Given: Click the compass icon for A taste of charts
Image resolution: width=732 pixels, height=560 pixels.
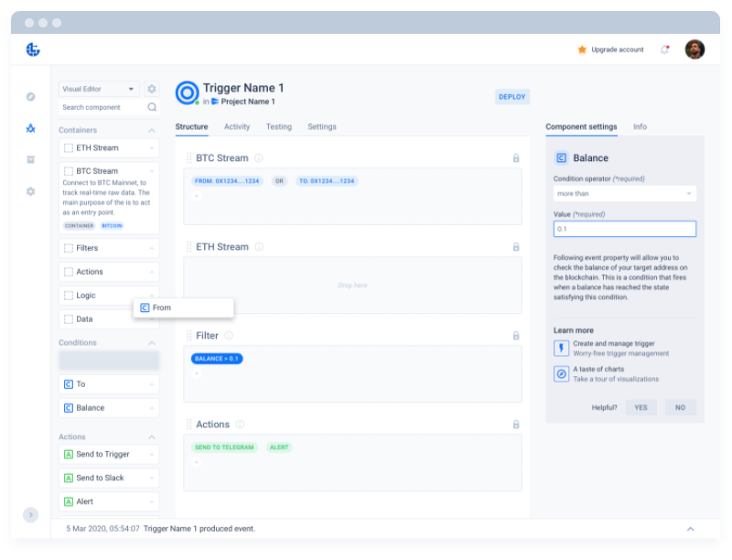Looking at the screenshot, I should 561,374.
